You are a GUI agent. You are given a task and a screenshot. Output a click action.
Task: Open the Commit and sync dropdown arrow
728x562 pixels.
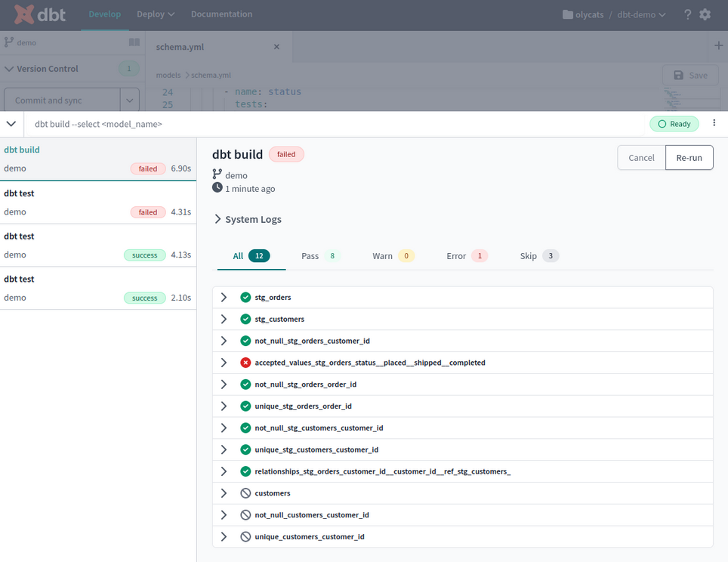click(x=130, y=100)
